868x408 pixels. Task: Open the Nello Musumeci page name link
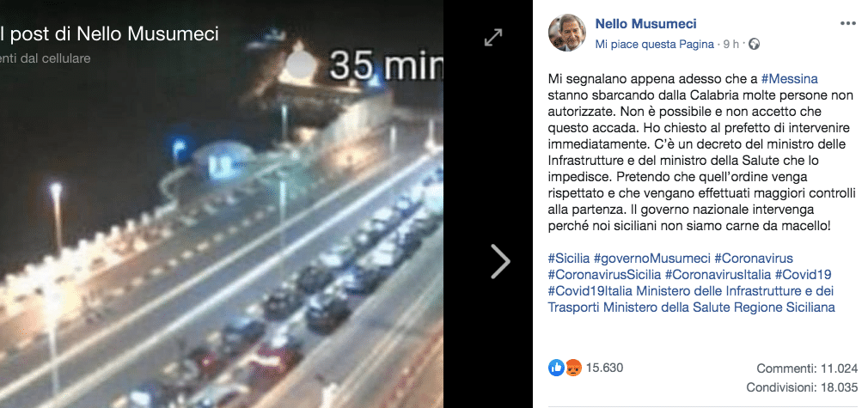[x=645, y=24]
